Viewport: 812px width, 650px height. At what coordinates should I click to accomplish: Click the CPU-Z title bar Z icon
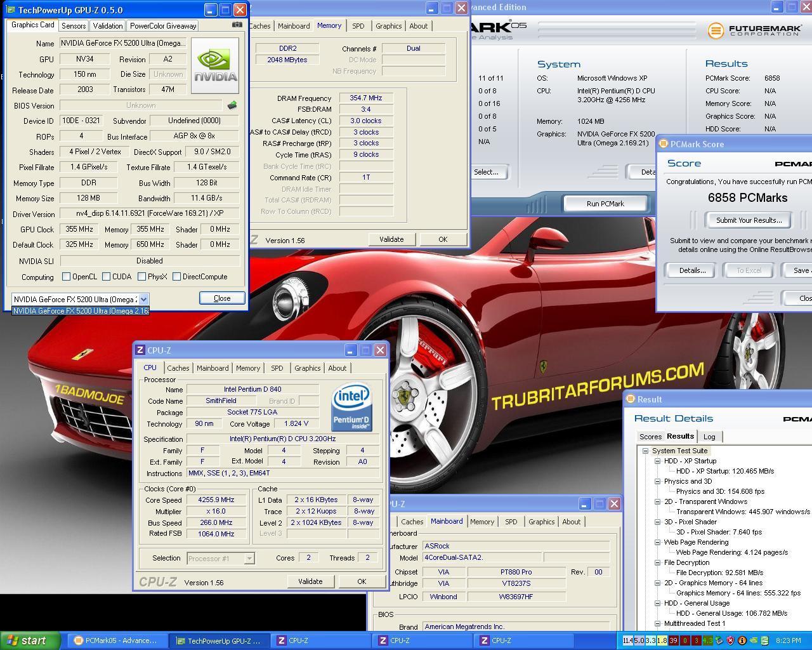pyautogui.click(x=140, y=350)
